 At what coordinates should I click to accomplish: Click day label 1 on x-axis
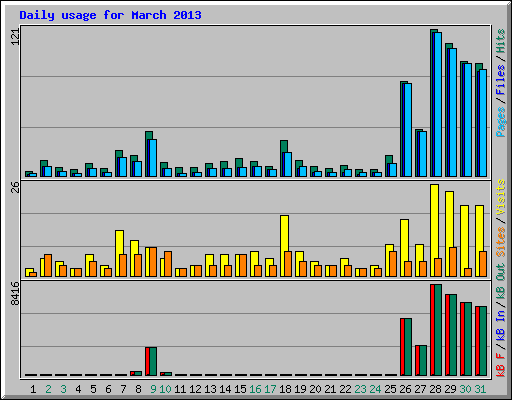click(33, 389)
